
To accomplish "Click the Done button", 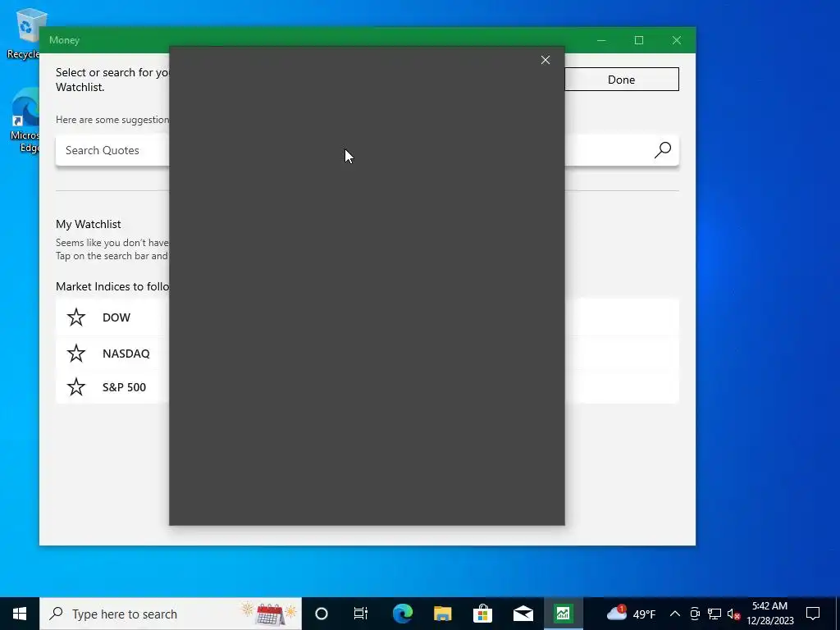I will click(x=622, y=80).
